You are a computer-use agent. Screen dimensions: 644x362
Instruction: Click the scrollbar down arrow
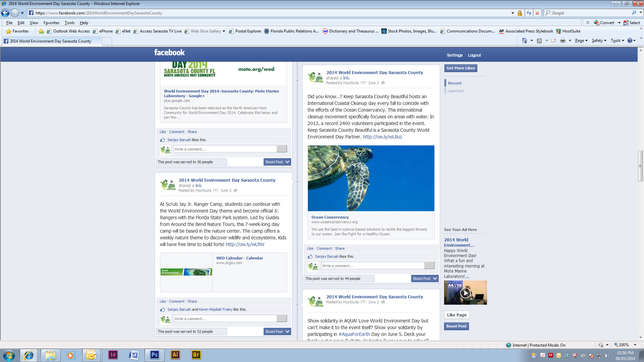(x=640, y=338)
